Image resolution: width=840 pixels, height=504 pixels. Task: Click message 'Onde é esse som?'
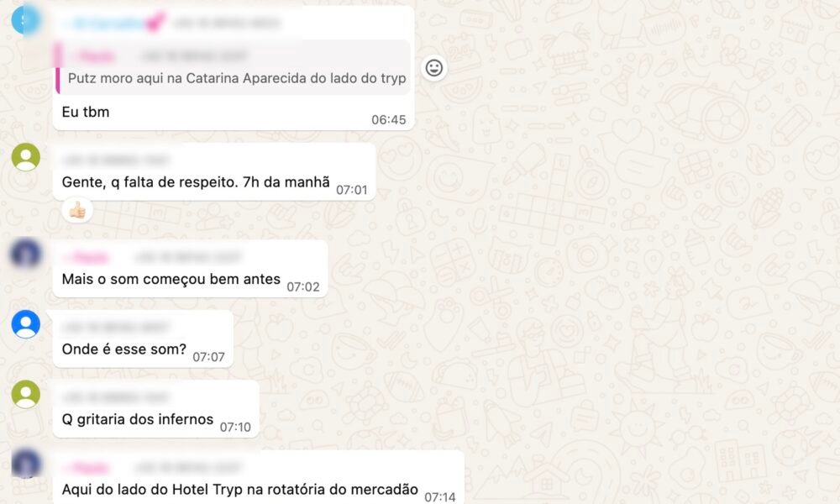(x=123, y=349)
